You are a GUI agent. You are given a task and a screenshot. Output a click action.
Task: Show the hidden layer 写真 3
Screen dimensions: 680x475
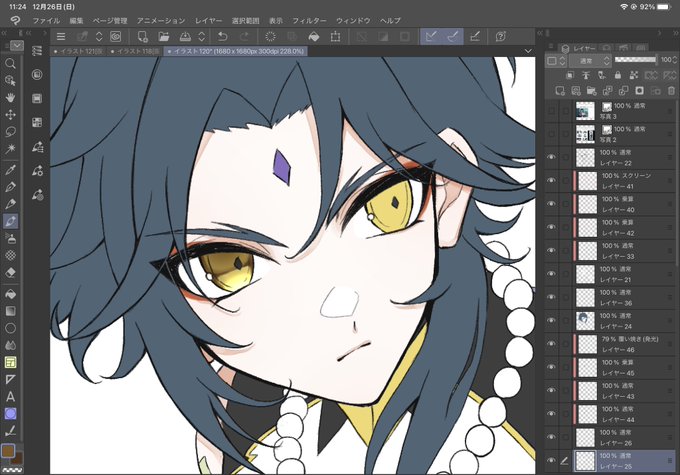coord(551,111)
